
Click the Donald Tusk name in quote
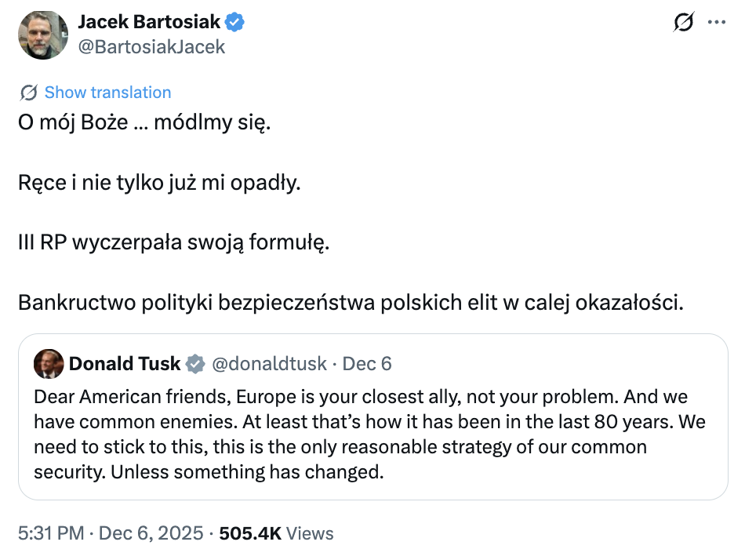click(125, 364)
